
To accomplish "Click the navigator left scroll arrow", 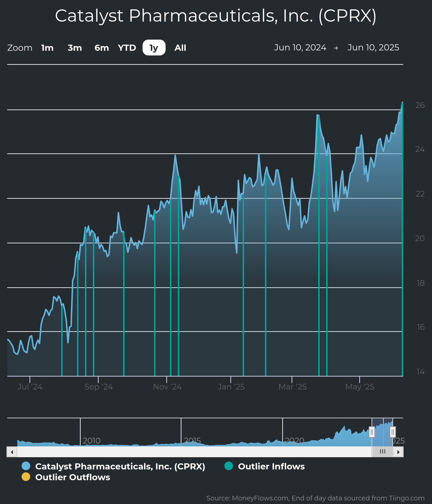I will [12, 452].
